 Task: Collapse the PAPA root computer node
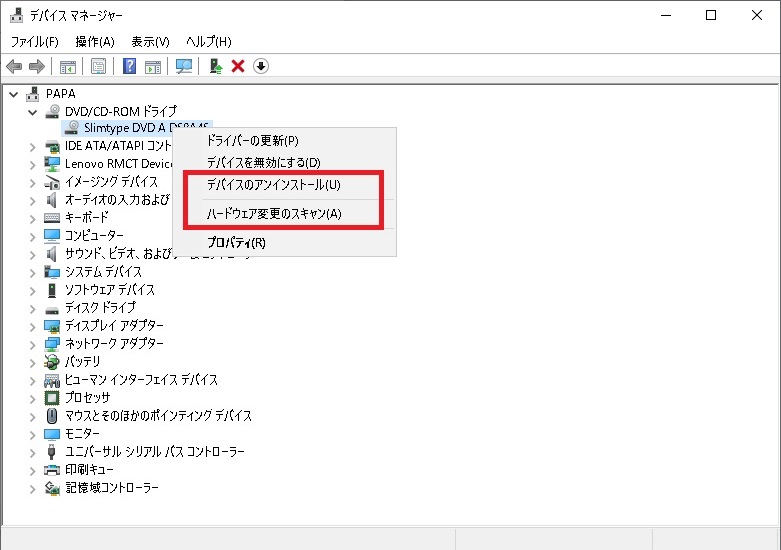point(13,93)
